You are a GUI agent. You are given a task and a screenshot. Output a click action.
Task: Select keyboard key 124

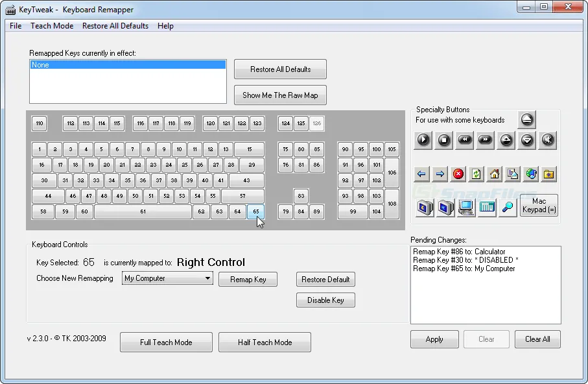point(286,123)
